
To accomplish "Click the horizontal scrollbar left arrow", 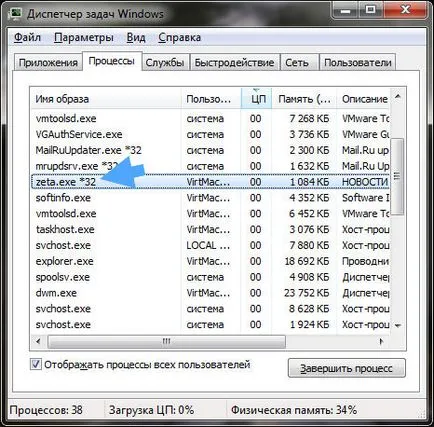I will pyautogui.click(x=38, y=341).
